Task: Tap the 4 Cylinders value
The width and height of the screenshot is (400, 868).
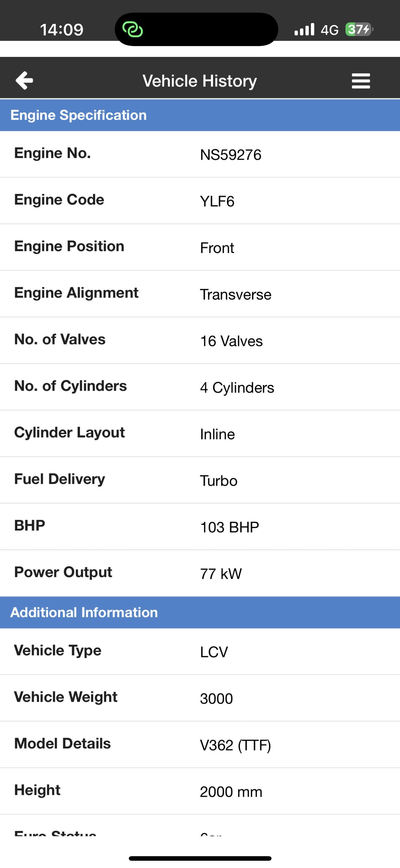Action: pyautogui.click(x=237, y=387)
